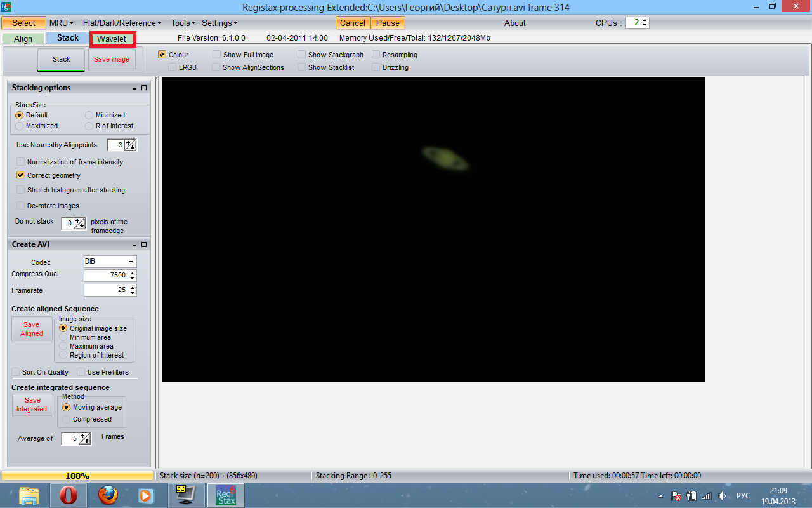
Task: Open the MRU dropdown menu
Action: pyautogui.click(x=62, y=23)
